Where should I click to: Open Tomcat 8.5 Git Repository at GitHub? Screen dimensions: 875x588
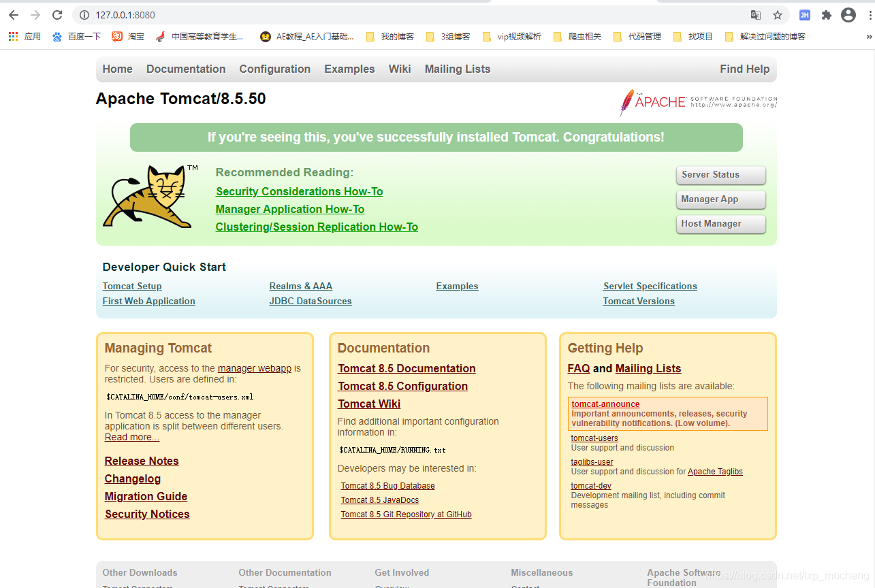point(407,514)
